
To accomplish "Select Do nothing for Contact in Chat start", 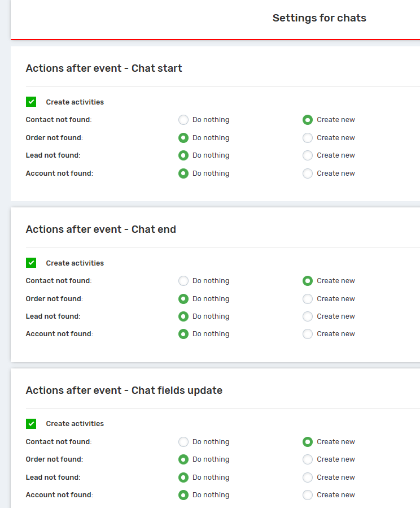I will [183, 120].
